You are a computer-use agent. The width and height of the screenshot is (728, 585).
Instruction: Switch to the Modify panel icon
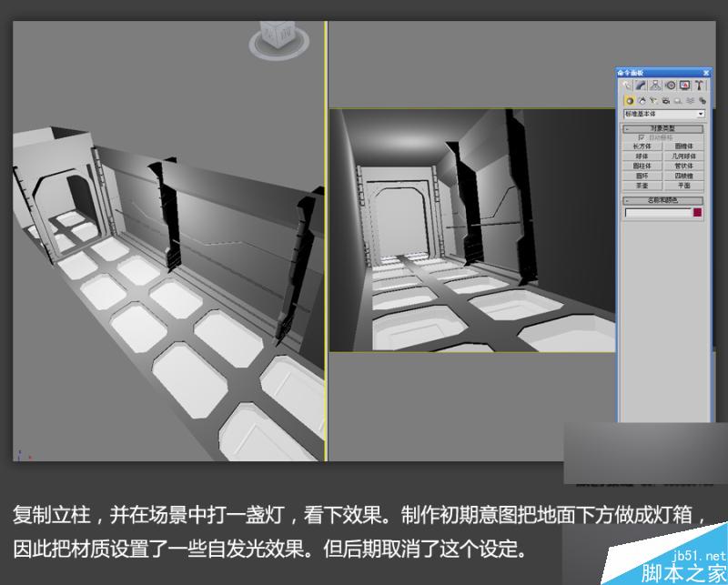point(640,84)
